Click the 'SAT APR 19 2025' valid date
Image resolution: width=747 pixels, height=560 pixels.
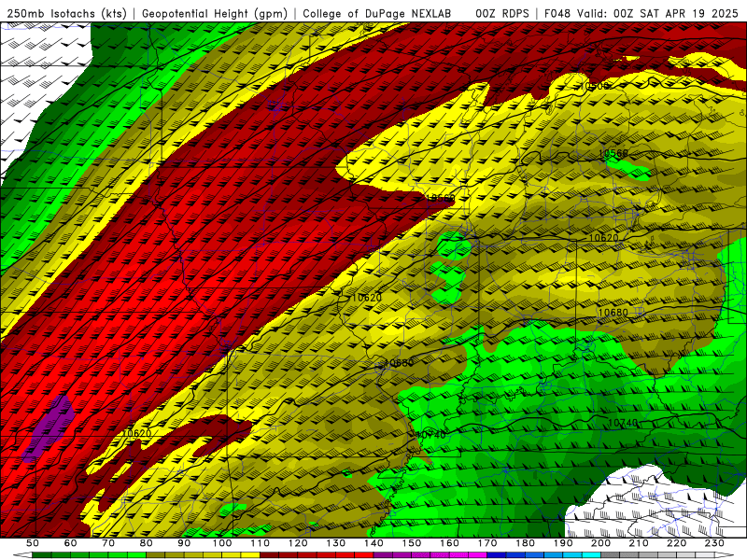tap(689, 14)
